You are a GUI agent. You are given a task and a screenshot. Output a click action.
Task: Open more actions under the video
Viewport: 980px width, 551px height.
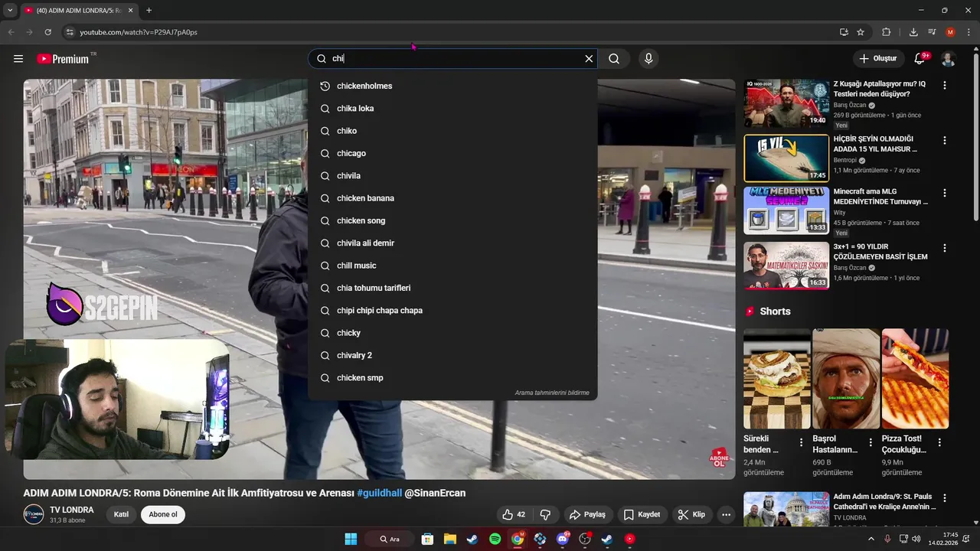coord(726,514)
